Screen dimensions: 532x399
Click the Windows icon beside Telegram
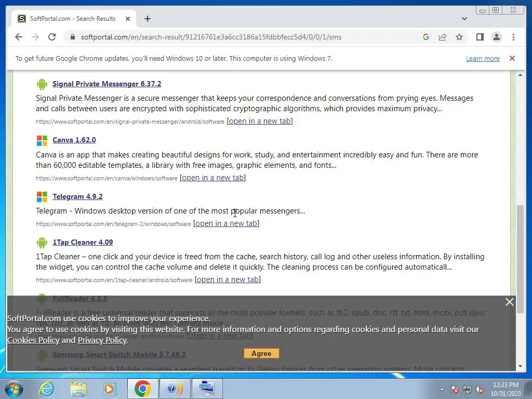42,197
